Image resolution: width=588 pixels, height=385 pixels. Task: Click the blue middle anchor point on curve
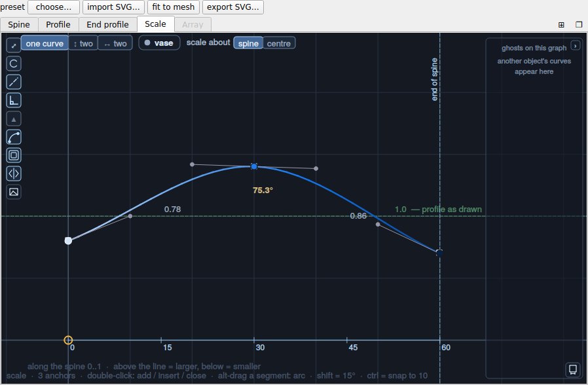254,166
